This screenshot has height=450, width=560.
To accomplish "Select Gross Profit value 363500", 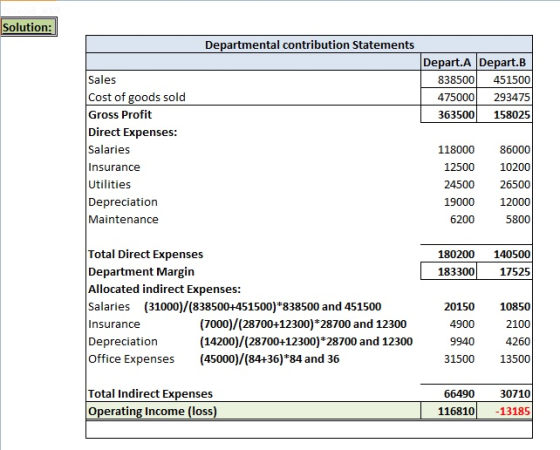I will click(456, 115).
